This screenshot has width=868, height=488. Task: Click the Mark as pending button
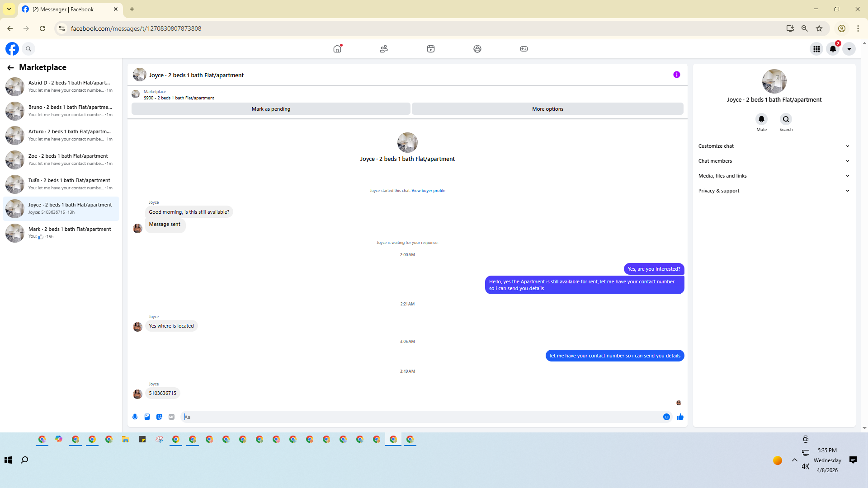pos(271,109)
